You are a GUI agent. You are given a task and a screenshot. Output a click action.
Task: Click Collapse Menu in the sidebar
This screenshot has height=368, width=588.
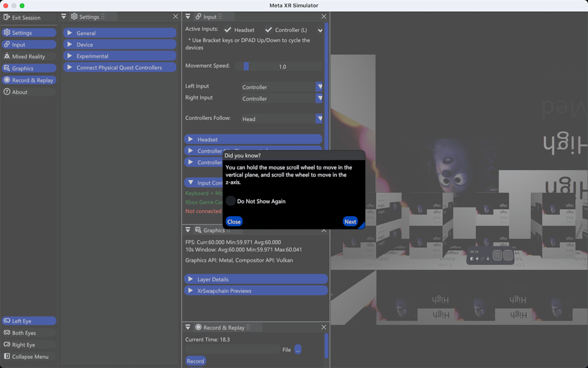[28, 357]
